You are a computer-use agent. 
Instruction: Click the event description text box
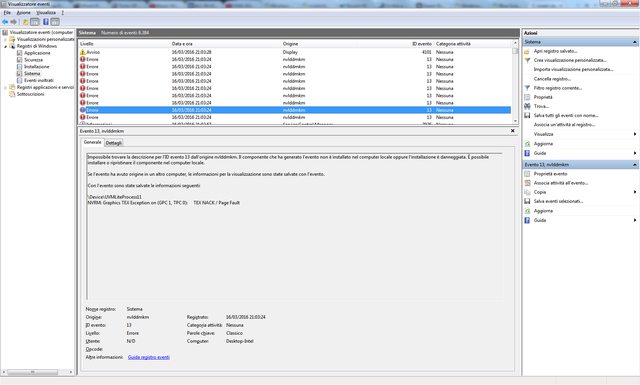tap(294, 226)
